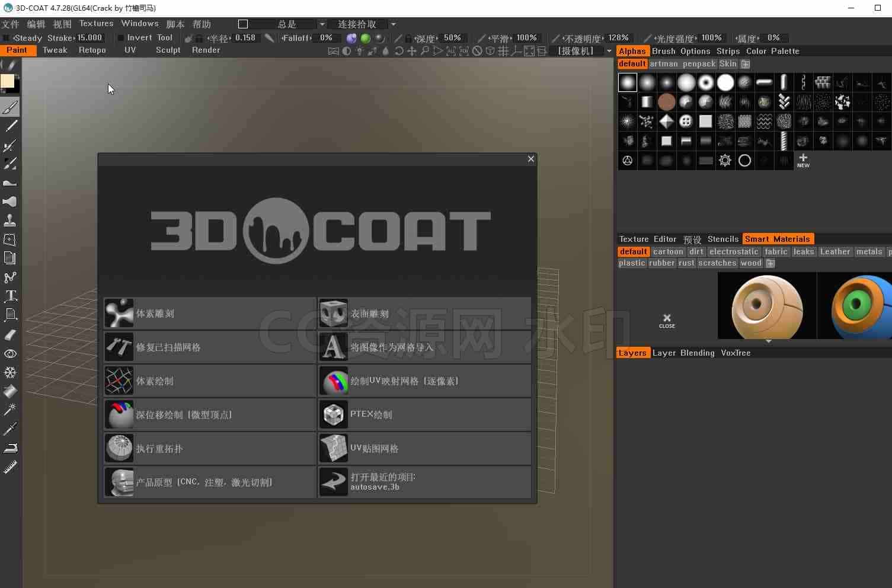The image size is (892, 588).
Task: Toggle the Steady Stroke checkbox
Action: point(7,38)
